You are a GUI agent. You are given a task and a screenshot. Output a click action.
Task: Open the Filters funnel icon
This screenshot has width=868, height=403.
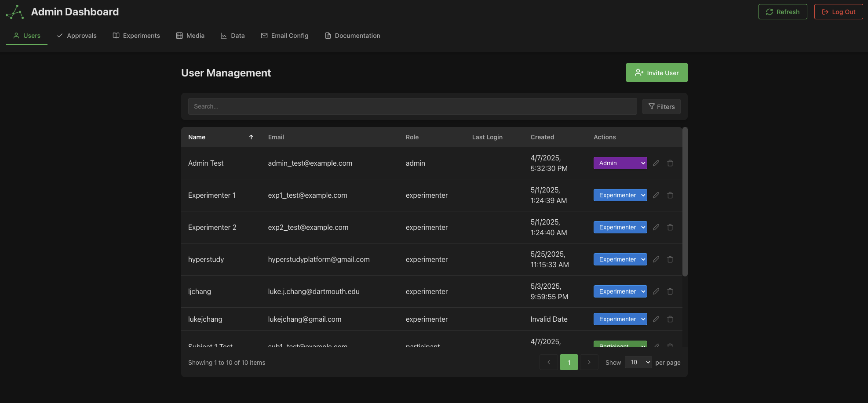point(651,106)
